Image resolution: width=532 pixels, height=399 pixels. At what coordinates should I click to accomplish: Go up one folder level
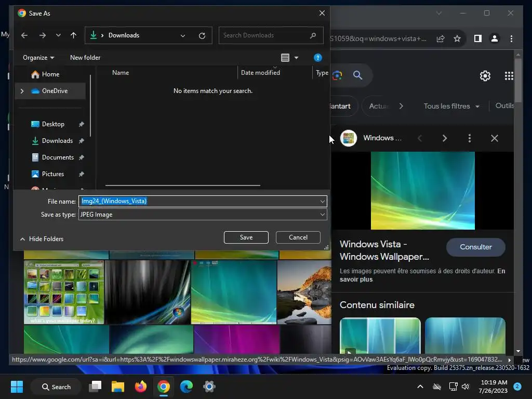coord(73,35)
